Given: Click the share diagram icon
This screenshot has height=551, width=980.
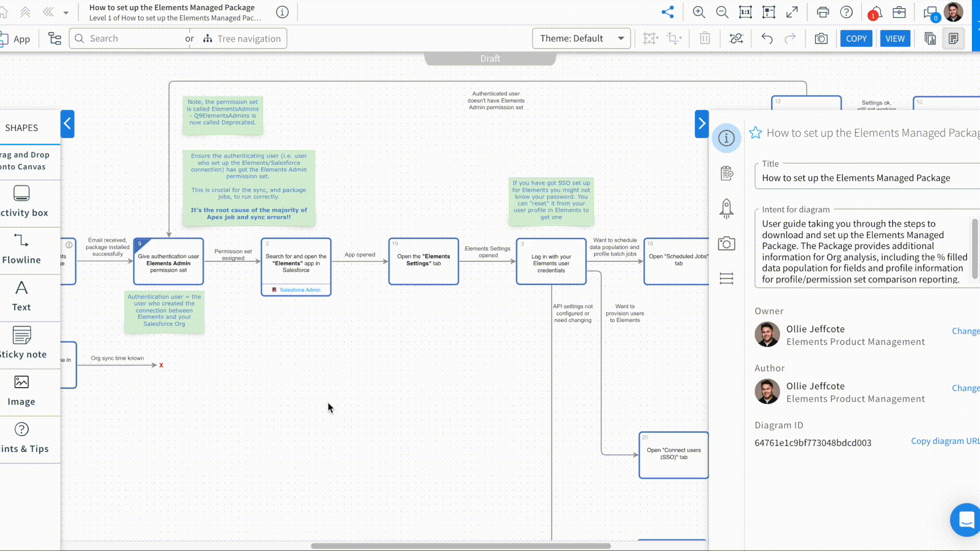Looking at the screenshot, I should [x=668, y=12].
